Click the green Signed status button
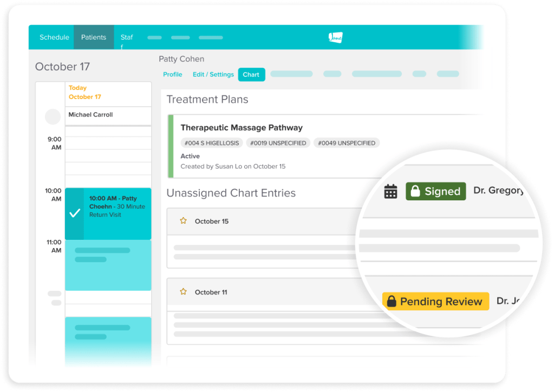This screenshot has width=554, height=392. tap(435, 191)
